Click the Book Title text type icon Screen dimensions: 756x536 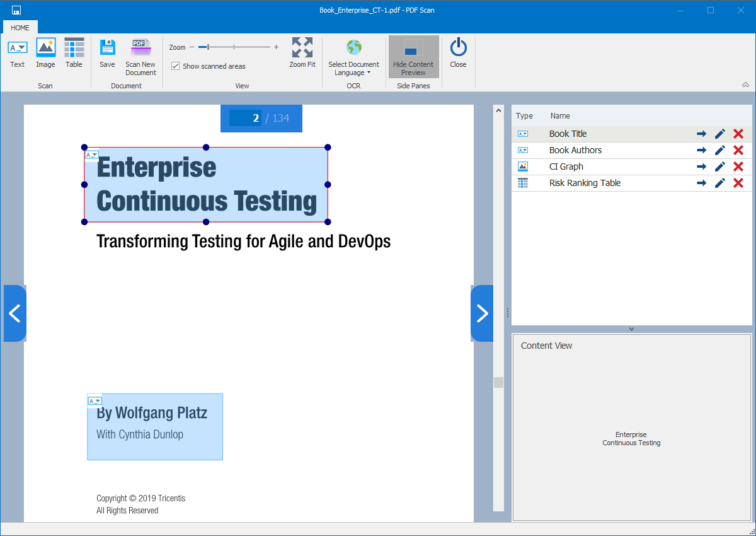pos(523,134)
